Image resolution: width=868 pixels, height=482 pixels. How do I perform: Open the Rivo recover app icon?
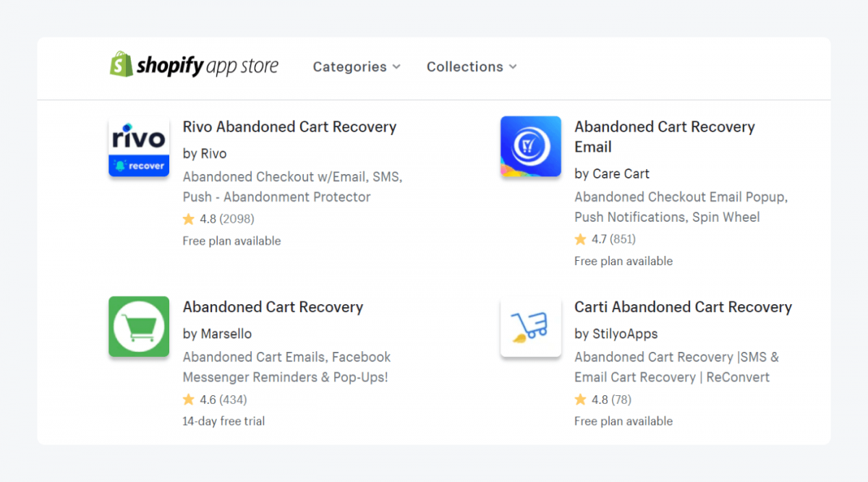click(x=139, y=146)
